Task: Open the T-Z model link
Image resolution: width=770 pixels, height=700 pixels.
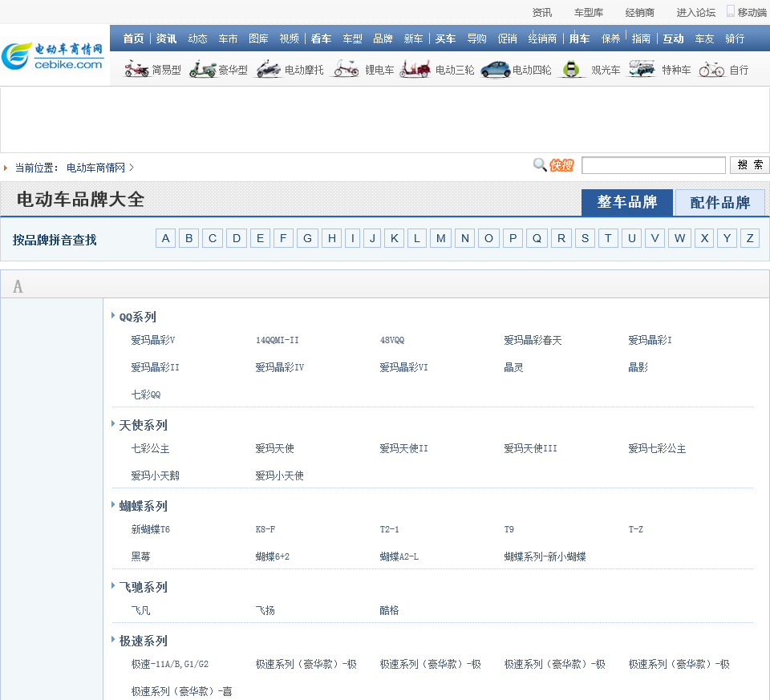Action: coord(635,529)
